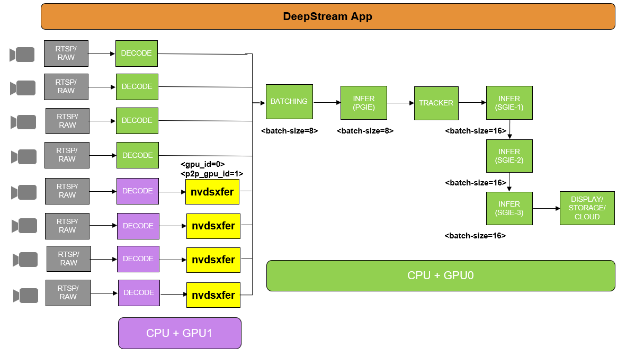Click the p2p_gpu_id=1 label

[x=212, y=174]
